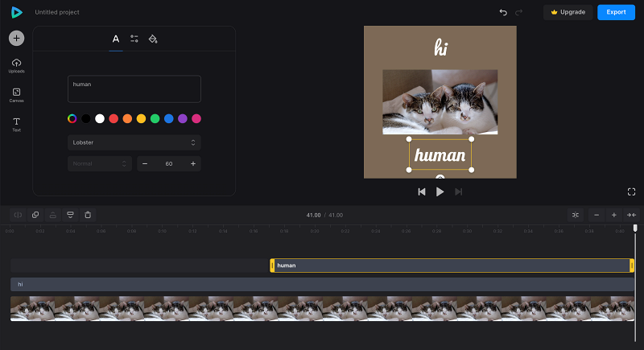
Task: Click the 41.00 current time display
Action: [313, 215]
